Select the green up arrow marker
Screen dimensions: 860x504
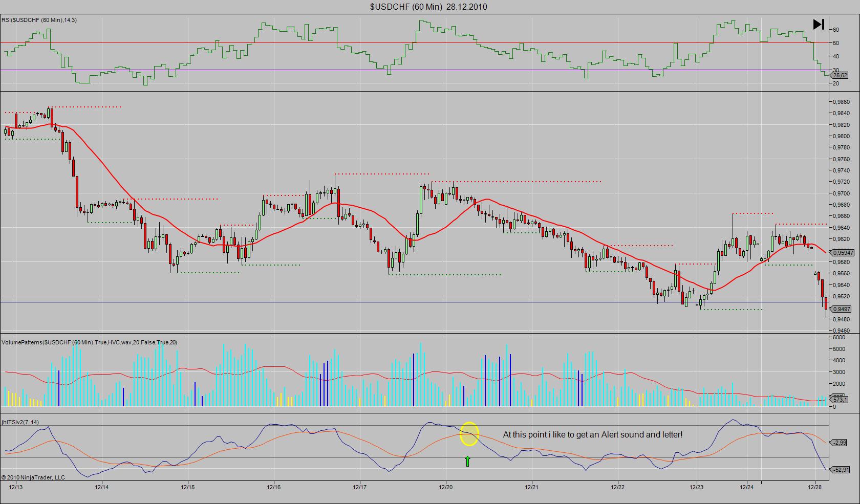click(467, 462)
